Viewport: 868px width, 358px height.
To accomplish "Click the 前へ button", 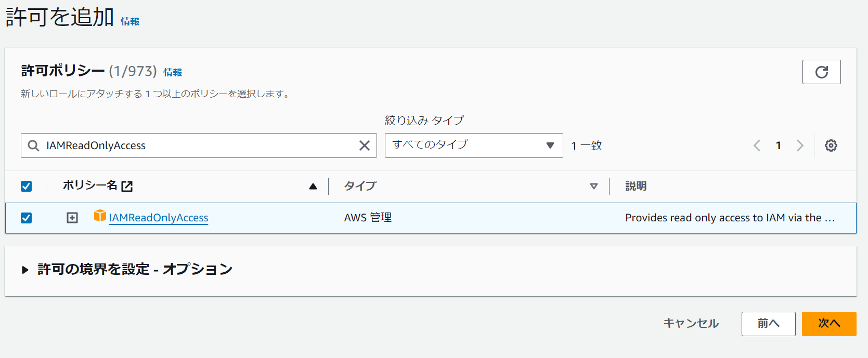I will click(x=768, y=324).
